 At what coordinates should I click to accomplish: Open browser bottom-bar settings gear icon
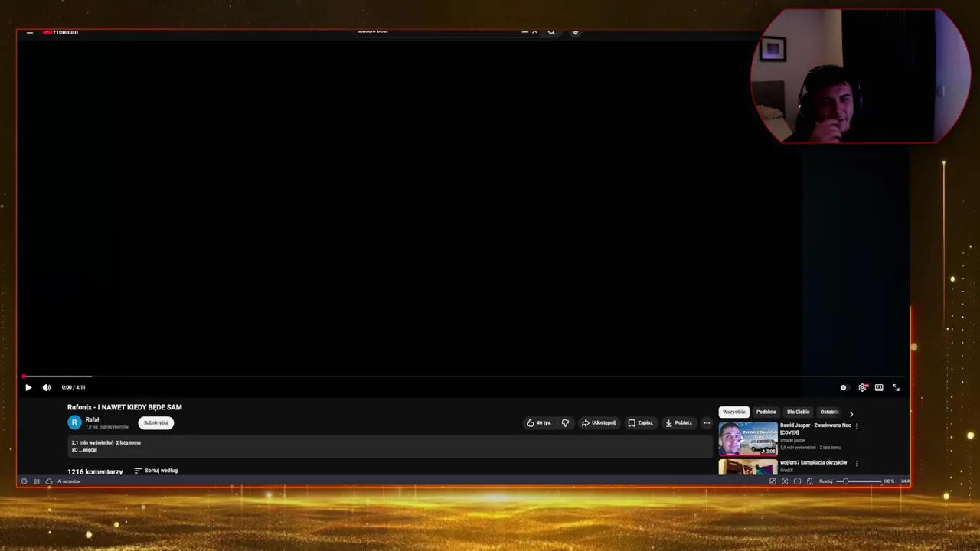click(24, 481)
